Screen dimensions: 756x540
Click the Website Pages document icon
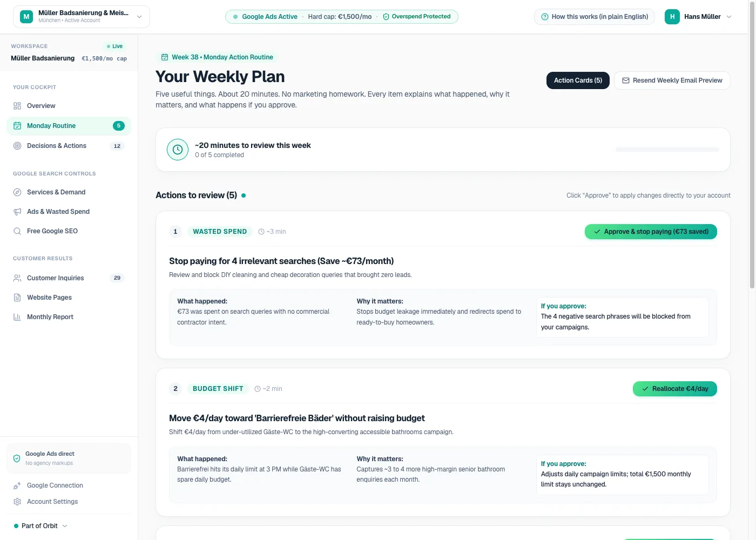click(17, 298)
